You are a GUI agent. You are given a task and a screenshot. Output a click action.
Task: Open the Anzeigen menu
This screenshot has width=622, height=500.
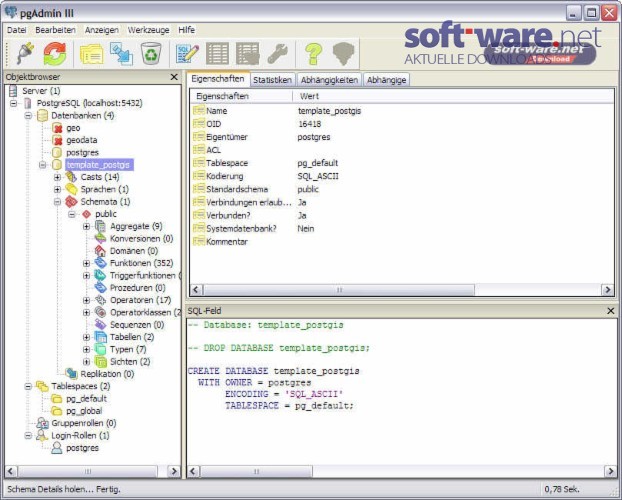point(102,30)
